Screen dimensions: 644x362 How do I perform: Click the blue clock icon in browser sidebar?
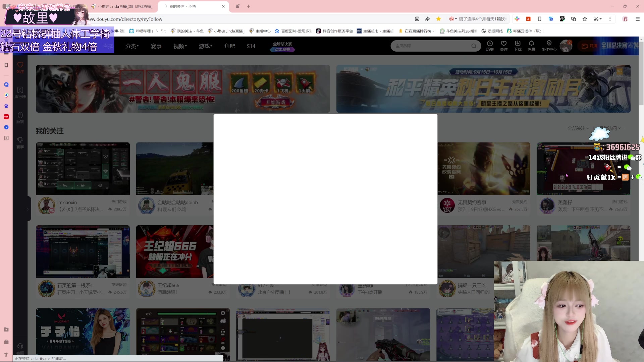pos(6,127)
